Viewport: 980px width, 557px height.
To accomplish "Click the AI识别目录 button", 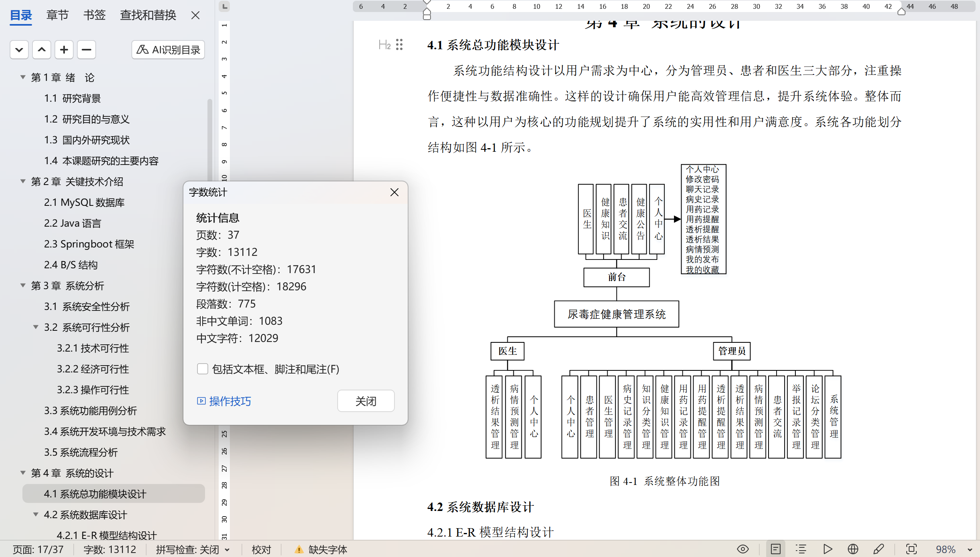I will (x=168, y=50).
